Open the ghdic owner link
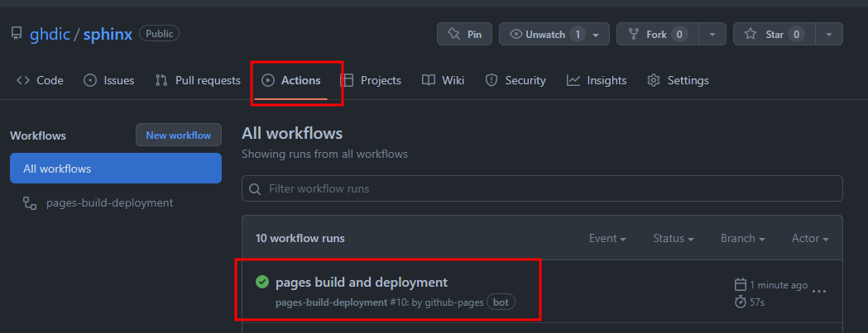This screenshot has width=868, height=333. [x=50, y=35]
